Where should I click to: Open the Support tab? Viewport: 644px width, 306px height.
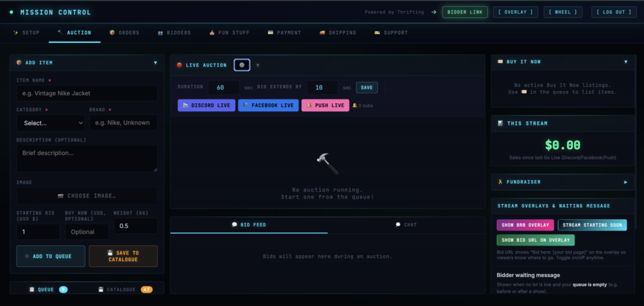[391, 33]
